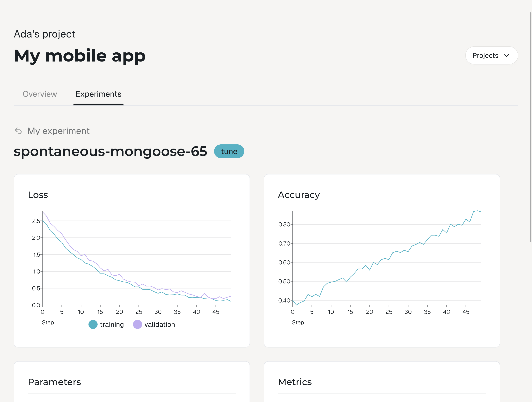Toggle the validation series legend dot
Image resolution: width=532 pixels, height=402 pixels.
pos(137,324)
